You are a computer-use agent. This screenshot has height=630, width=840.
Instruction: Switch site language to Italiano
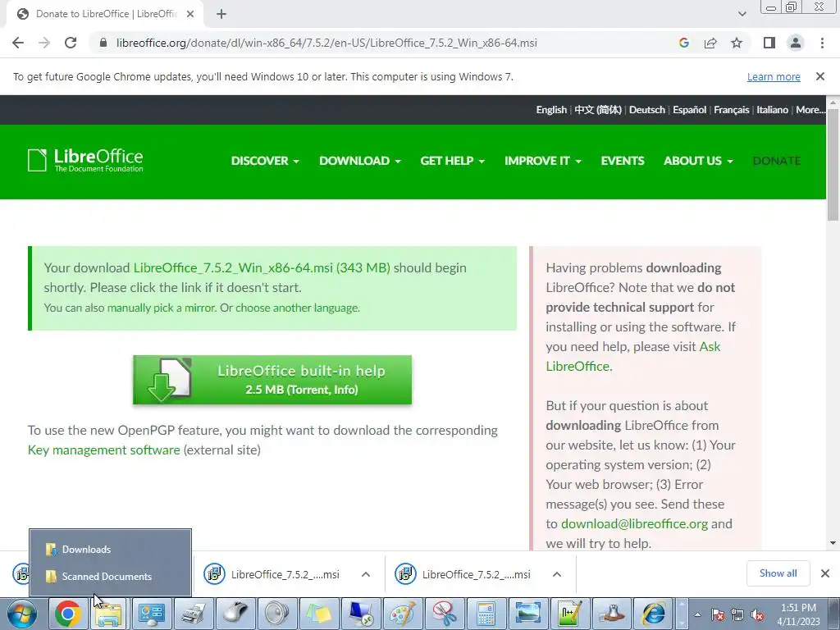click(x=772, y=110)
